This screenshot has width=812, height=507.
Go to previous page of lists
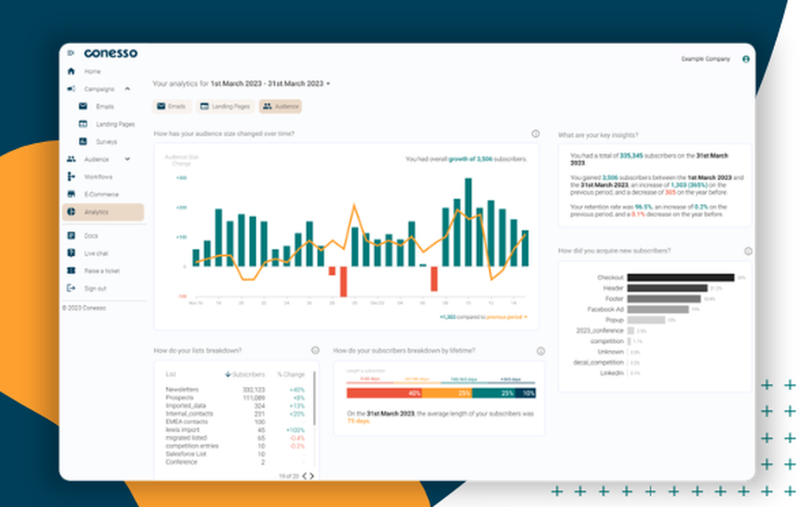(x=304, y=476)
